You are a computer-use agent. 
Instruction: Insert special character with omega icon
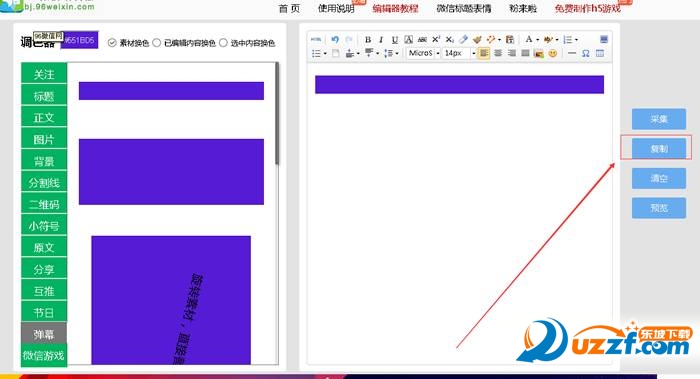pyautogui.click(x=586, y=54)
